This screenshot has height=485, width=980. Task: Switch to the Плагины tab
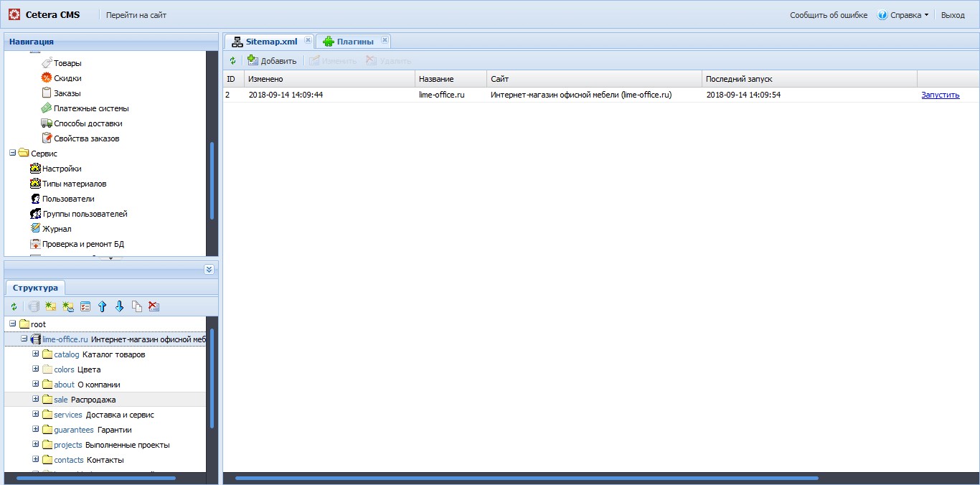tap(354, 41)
